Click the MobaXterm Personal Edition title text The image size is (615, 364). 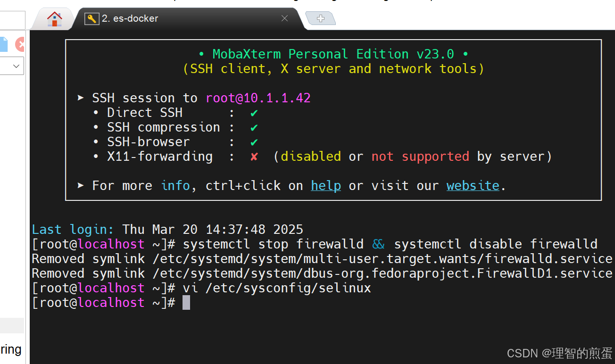point(333,54)
